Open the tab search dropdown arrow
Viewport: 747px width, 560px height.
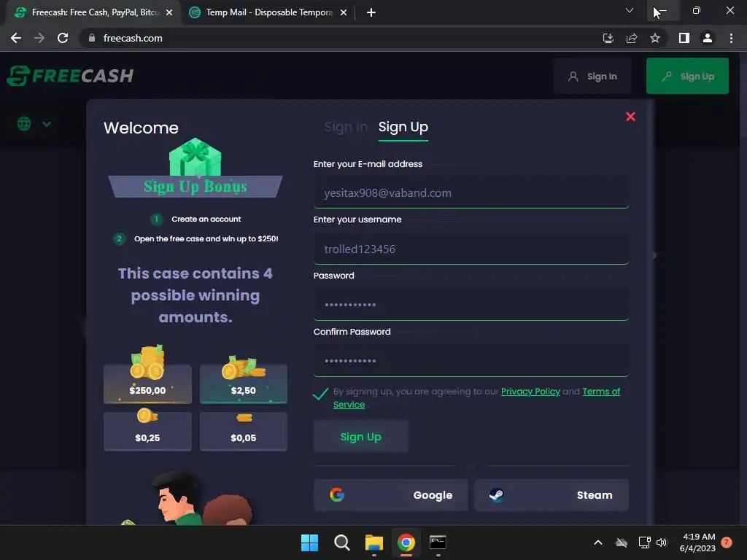click(x=630, y=10)
